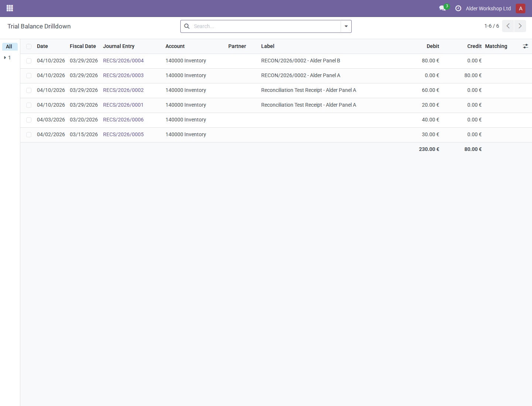The image size is (532, 406).
Task: Toggle the select-all rows checkbox
Action: [x=29, y=47]
